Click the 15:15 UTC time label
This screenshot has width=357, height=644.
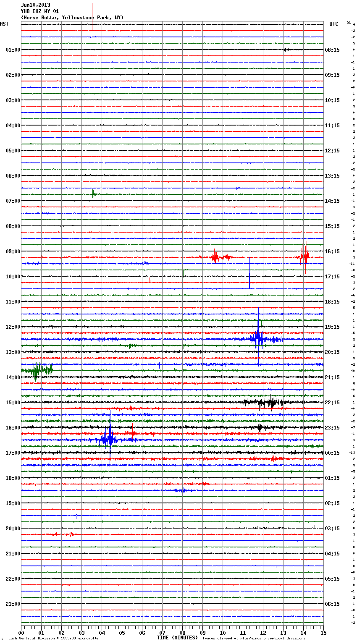click(332, 226)
